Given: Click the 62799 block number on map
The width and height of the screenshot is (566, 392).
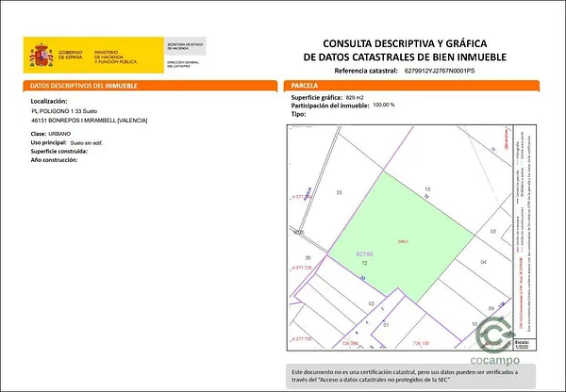Looking at the screenshot, I should 365,253.
